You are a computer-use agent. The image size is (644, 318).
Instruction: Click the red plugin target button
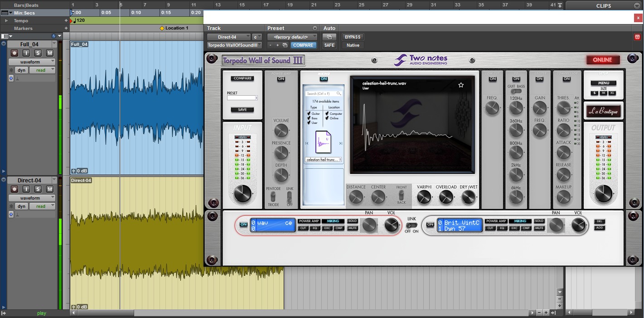pos(637,37)
